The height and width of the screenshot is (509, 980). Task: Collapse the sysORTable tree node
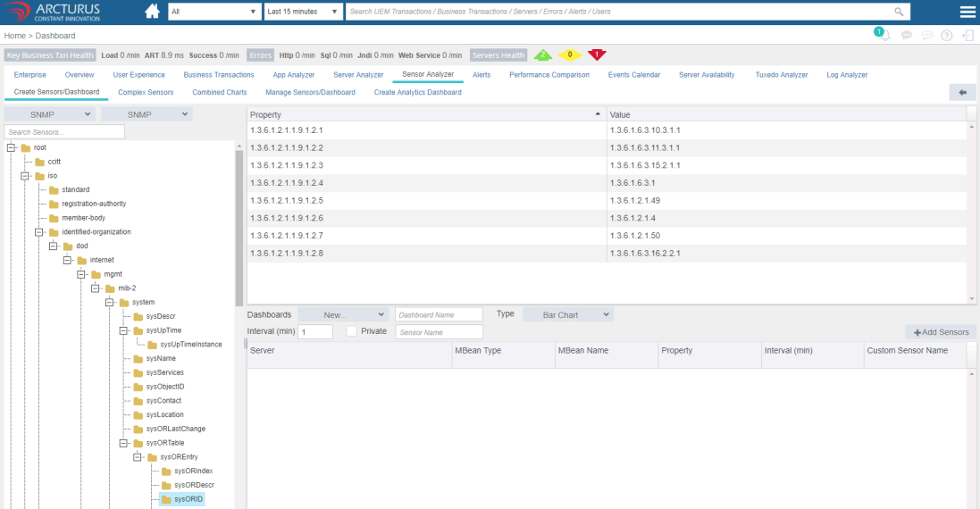click(x=124, y=443)
